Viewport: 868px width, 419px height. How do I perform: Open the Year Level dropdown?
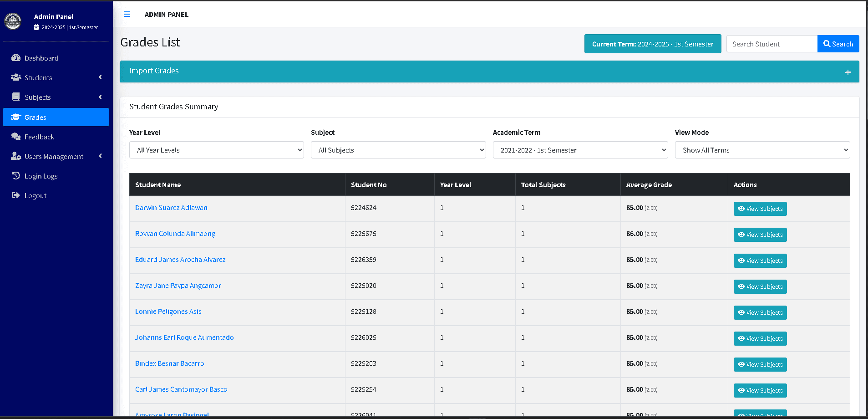pos(217,150)
